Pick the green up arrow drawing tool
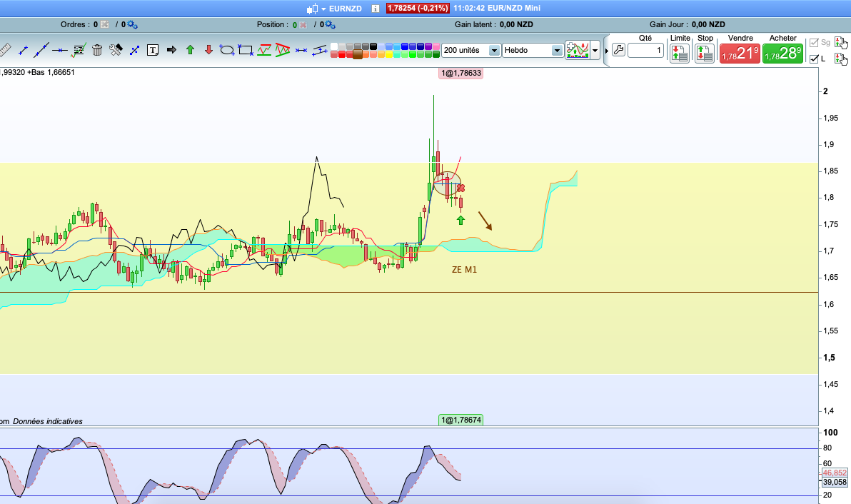This screenshot has height=504, width=851. pos(190,50)
